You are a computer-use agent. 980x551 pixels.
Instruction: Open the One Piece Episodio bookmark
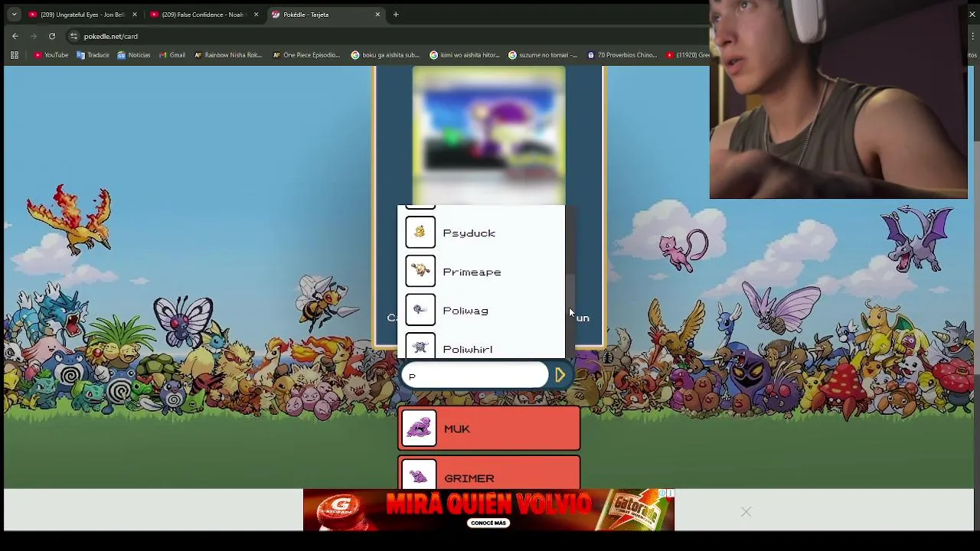[x=306, y=55]
